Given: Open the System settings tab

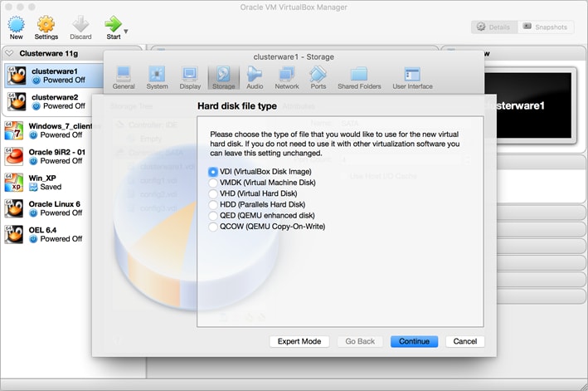Looking at the screenshot, I should point(157,78).
